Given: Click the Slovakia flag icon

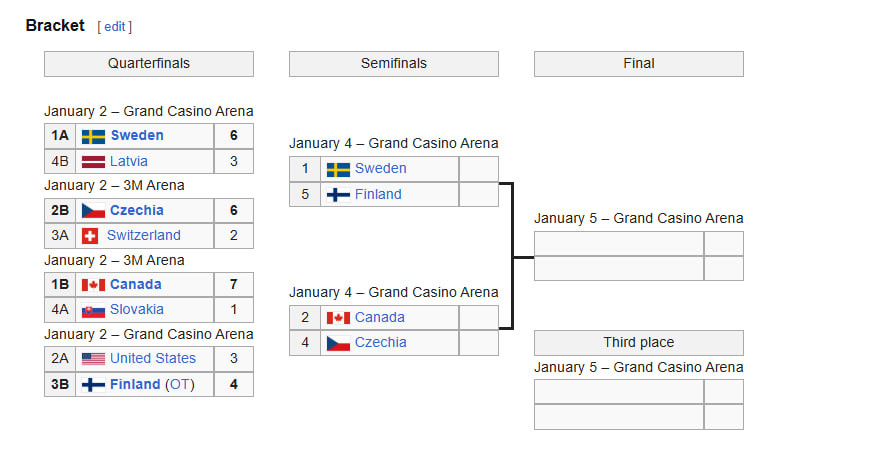Looking at the screenshot, I should click(x=93, y=310).
